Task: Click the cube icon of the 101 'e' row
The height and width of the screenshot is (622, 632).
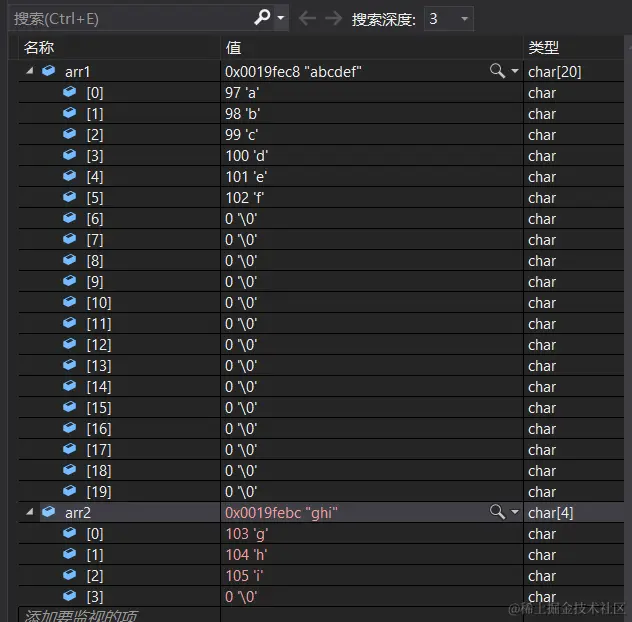Action: [x=69, y=175]
